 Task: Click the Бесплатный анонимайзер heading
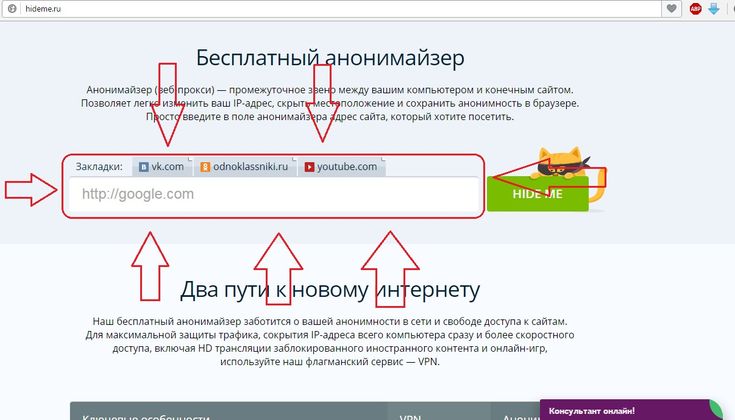(x=316, y=57)
